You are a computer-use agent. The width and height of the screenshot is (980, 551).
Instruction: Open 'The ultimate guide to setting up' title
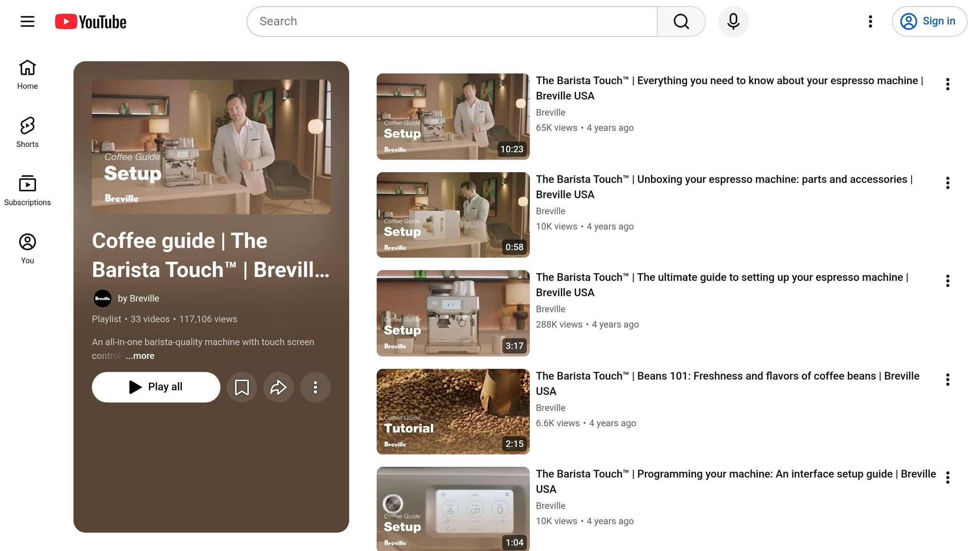tap(722, 285)
